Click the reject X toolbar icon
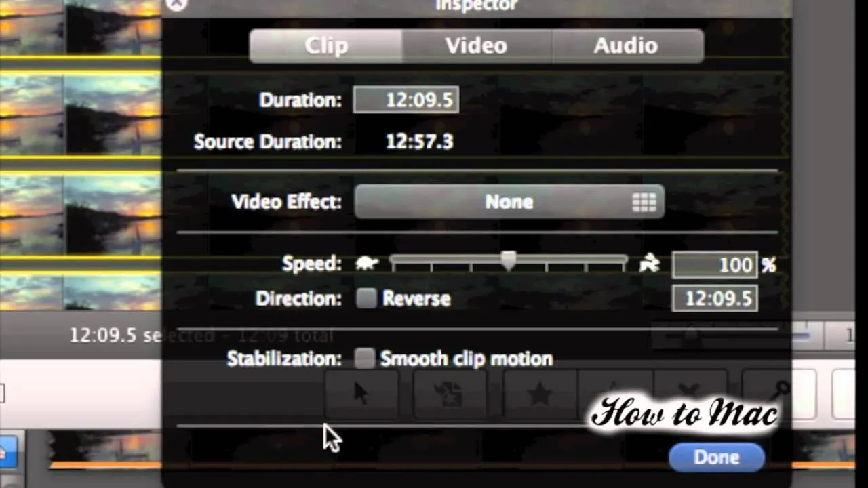Image resolution: width=868 pixels, height=488 pixels. pyautogui.click(x=688, y=390)
